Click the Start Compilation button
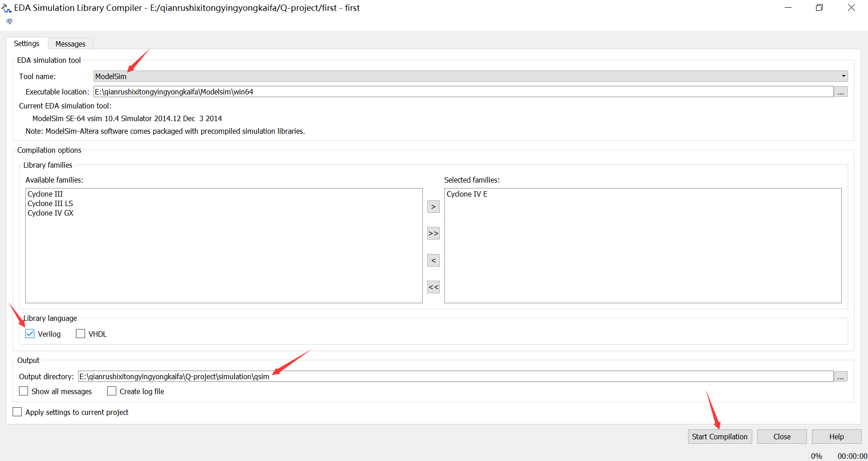868x461 pixels. point(720,437)
